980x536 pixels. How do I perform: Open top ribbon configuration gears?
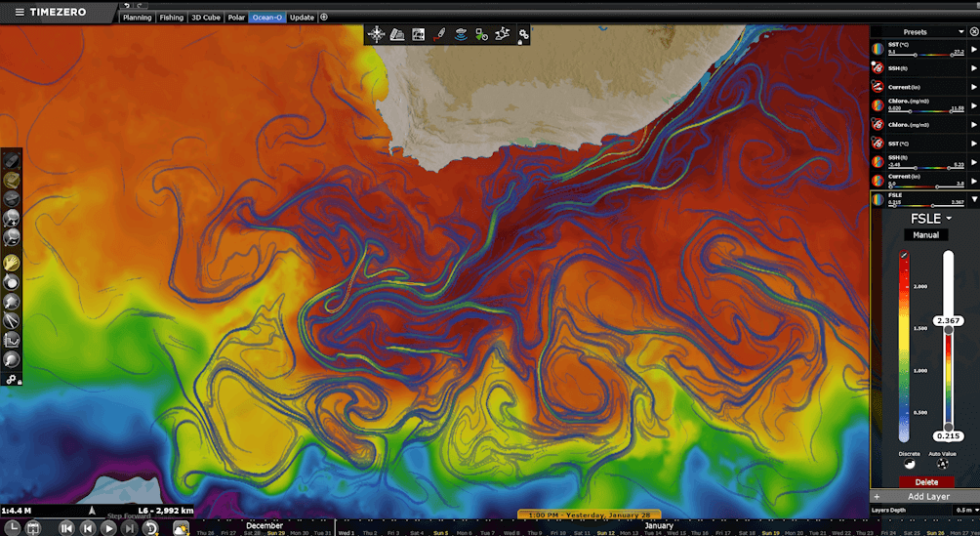tap(523, 35)
